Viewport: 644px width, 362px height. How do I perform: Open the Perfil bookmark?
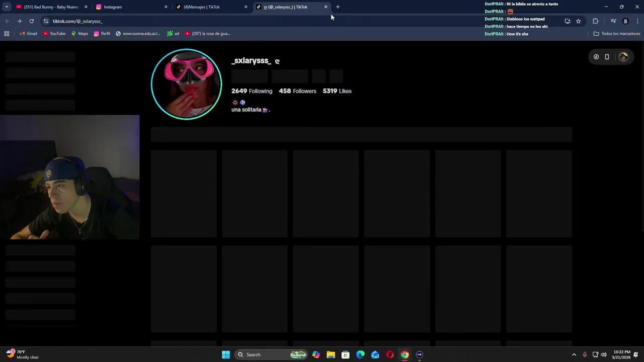coord(102,34)
